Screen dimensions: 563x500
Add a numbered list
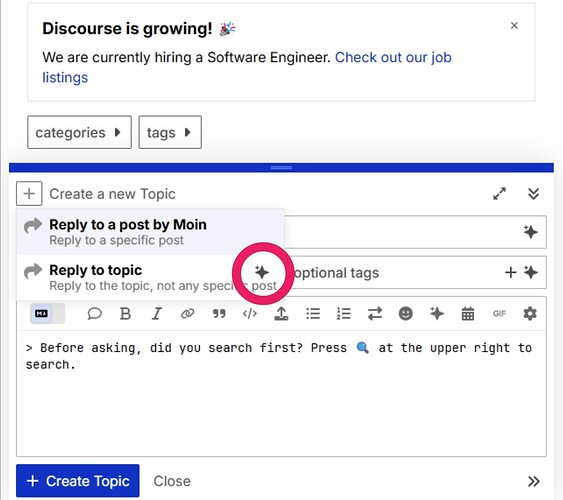pos(344,314)
